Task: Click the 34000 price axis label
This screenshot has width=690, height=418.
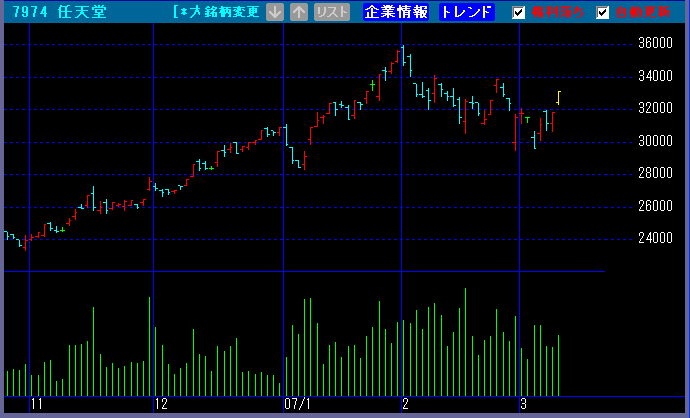Action: tap(655, 76)
